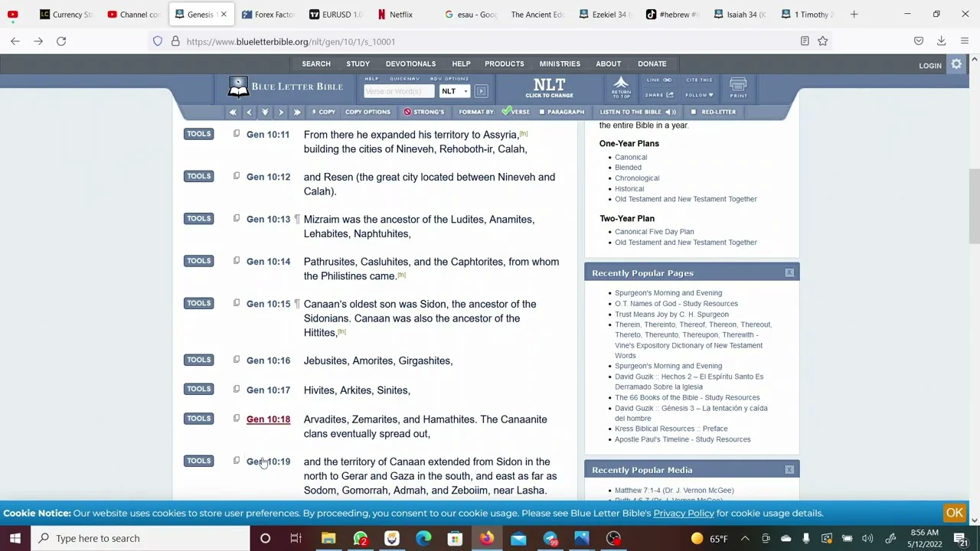
Task: Click the Share icon in toolbar
Action: (x=659, y=95)
